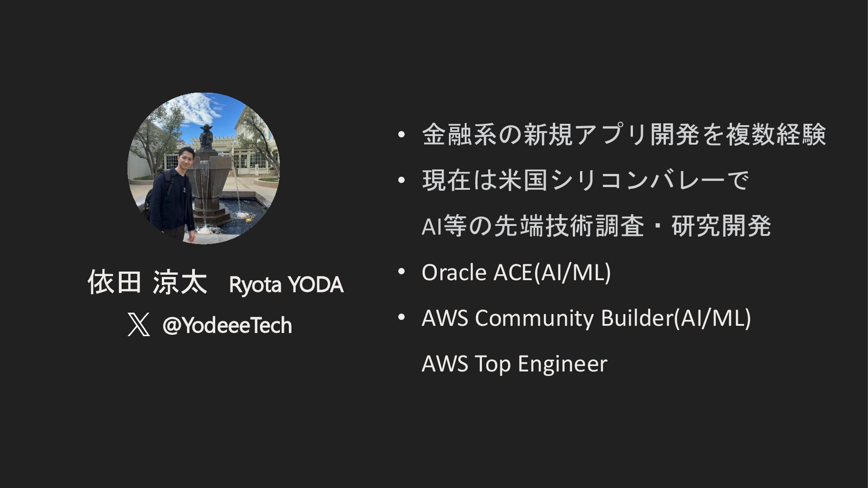Click the AI等の先端技術調査・研究開発 line
Image resolution: width=868 pixels, height=488 pixels.
pyautogui.click(x=596, y=226)
